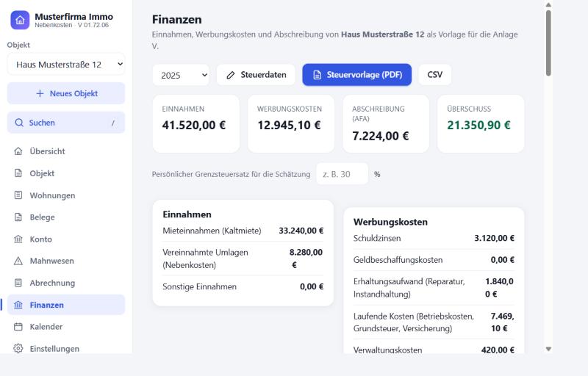
Task: Click the pencil icon on Steuerdaten
Action: pos(230,76)
